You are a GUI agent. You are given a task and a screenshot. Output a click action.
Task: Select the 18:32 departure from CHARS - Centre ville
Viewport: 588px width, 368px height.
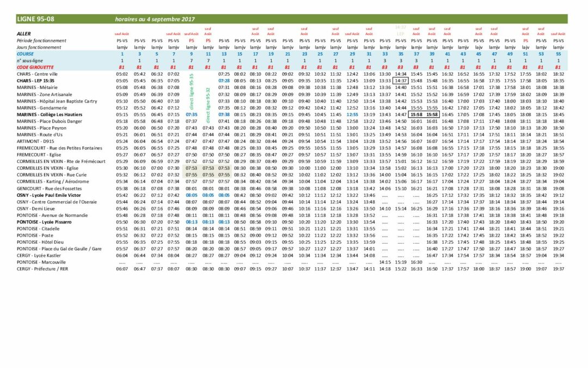[559, 74]
